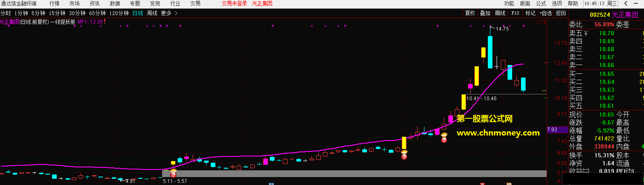
Task: Click 光正集团 stock name in title bar
Action: click(262, 3)
